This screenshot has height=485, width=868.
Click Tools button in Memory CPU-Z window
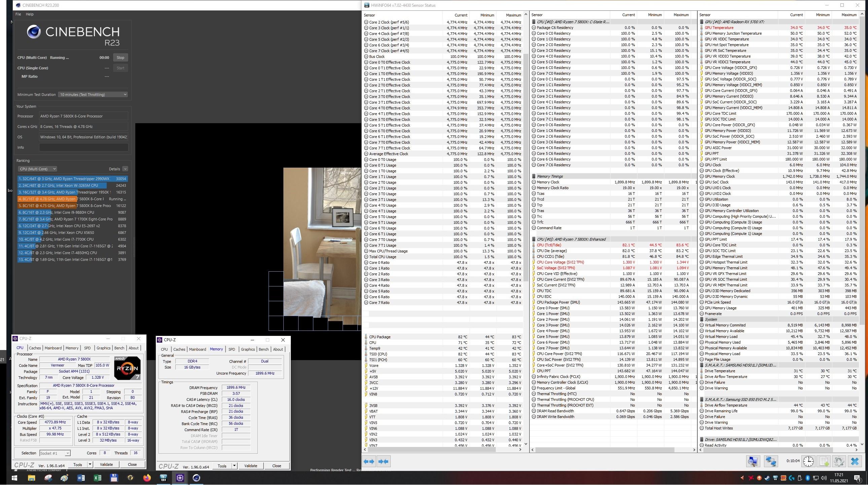point(222,466)
